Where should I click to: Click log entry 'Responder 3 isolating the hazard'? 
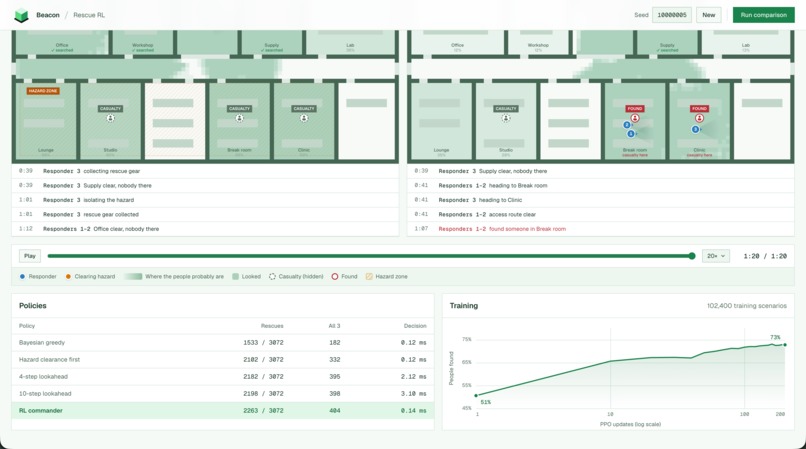pyautogui.click(x=205, y=200)
